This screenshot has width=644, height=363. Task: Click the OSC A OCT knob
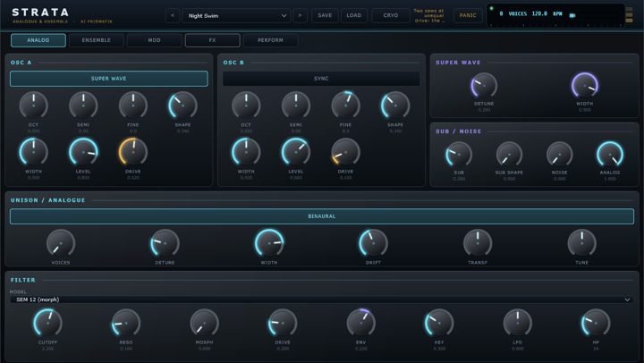(x=34, y=106)
